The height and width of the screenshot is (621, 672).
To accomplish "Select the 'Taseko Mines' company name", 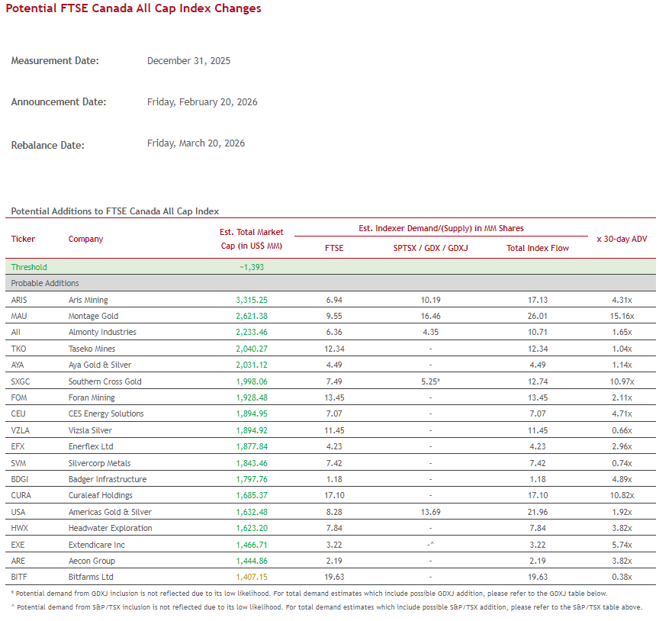I will (x=92, y=349).
